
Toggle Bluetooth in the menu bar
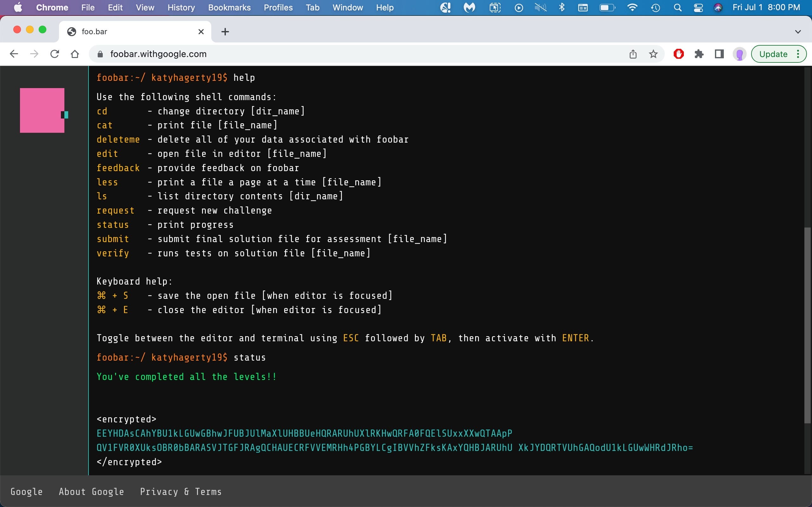(562, 8)
